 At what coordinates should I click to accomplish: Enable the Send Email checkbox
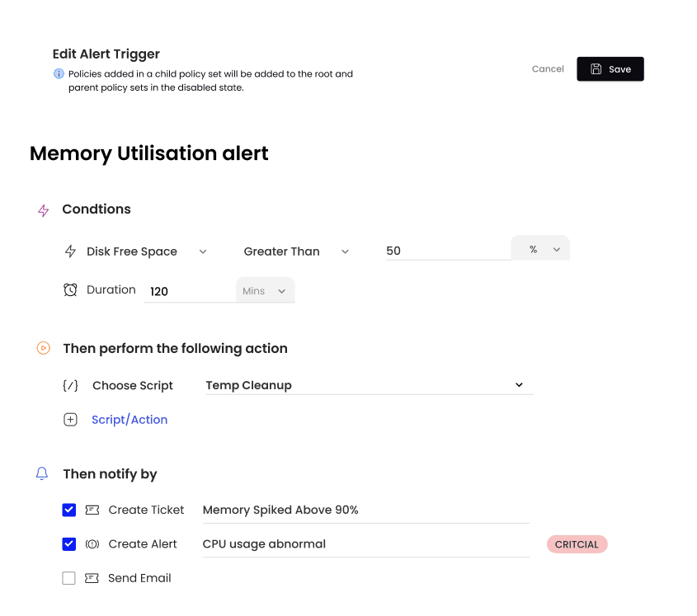point(69,578)
